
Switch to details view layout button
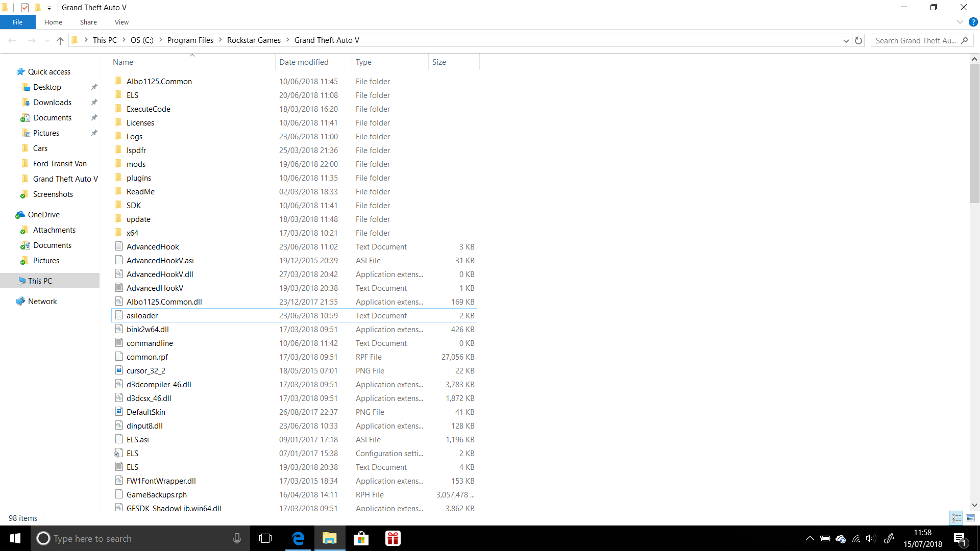coord(956,518)
